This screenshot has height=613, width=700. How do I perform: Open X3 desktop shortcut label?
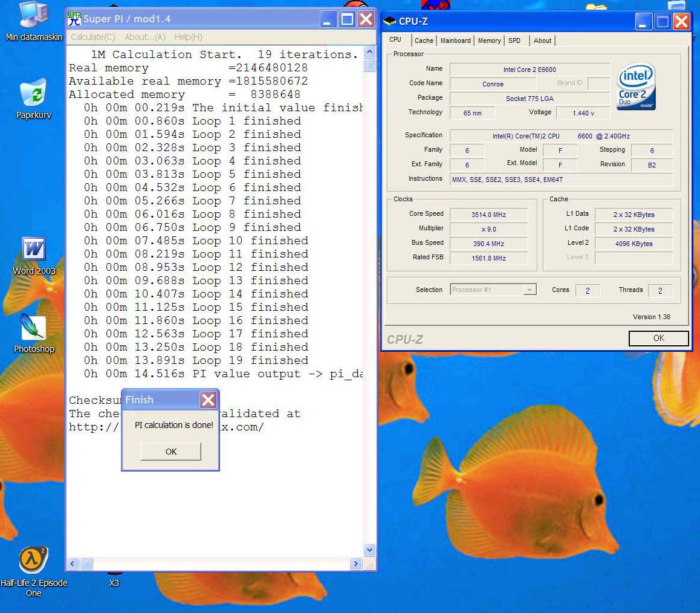click(114, 583)
